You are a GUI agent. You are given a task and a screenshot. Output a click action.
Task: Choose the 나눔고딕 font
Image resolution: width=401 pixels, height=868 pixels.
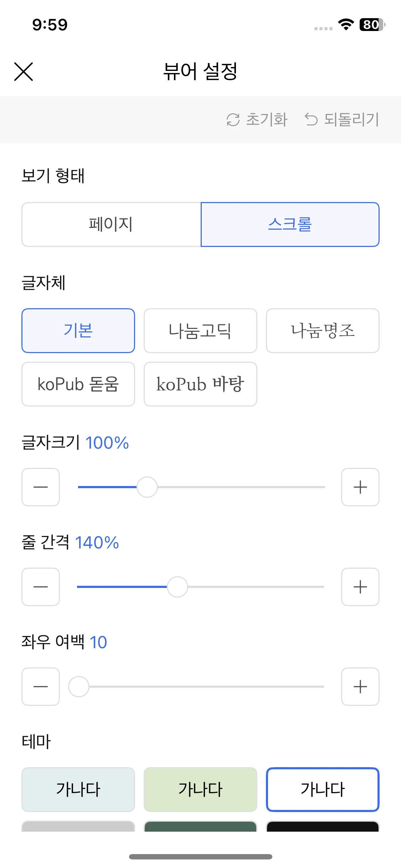coord(200,331)
